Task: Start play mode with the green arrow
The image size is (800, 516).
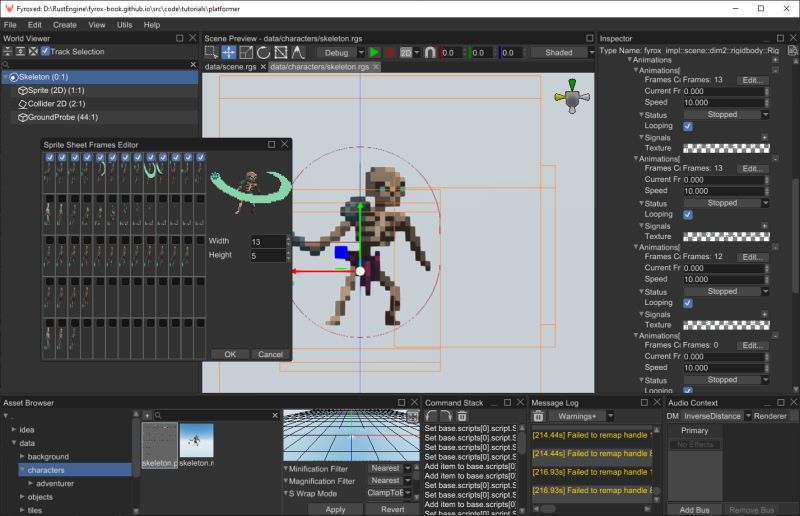Action: pyautogui.click(x=374, y=53)
